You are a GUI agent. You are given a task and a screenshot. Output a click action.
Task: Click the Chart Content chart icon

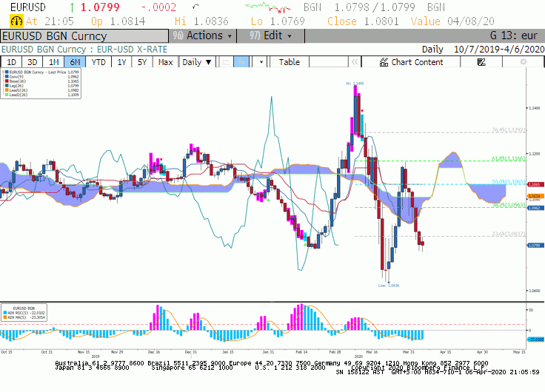point(384,62)
